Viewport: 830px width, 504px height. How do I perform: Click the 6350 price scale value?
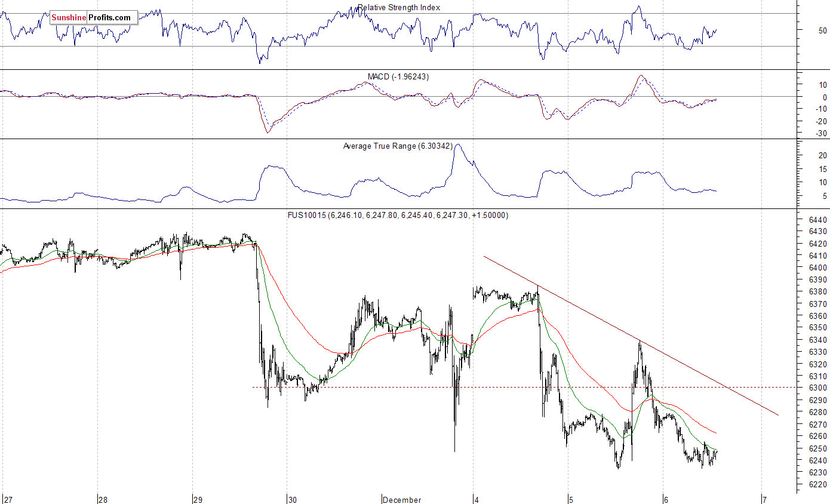point(818,328)
